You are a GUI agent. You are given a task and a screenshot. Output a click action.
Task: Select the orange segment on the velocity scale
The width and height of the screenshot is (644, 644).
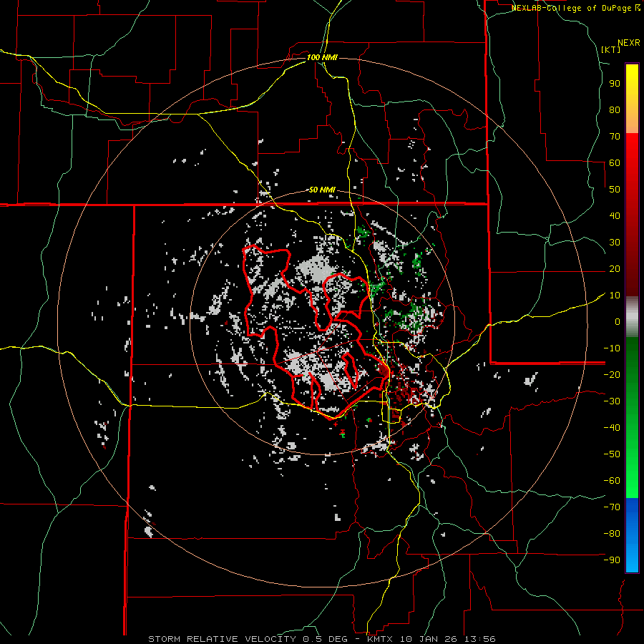(632, 122)
